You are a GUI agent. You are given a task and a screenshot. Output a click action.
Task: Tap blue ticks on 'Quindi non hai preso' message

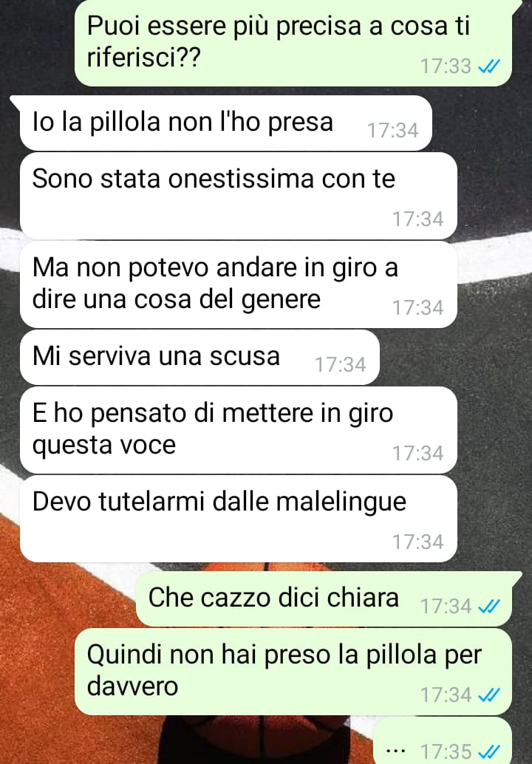point(488,695)
